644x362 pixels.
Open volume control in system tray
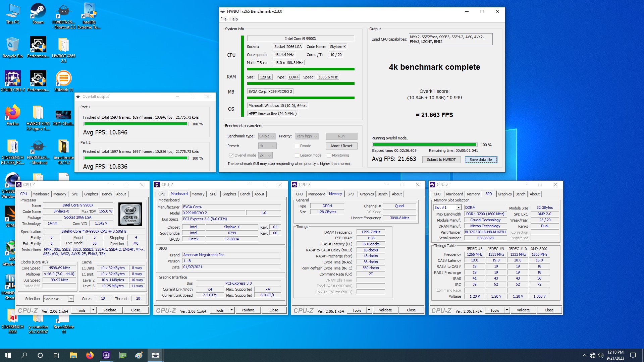click(x=600, y=355)
